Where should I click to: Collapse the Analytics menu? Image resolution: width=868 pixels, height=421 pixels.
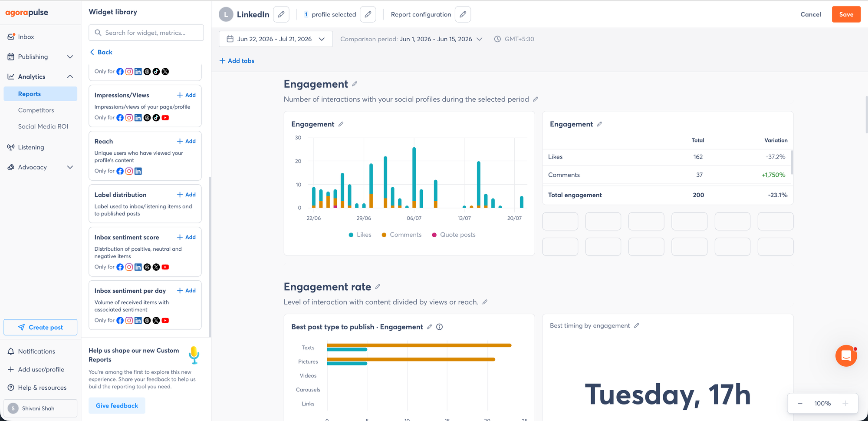[x=70, y=76]
